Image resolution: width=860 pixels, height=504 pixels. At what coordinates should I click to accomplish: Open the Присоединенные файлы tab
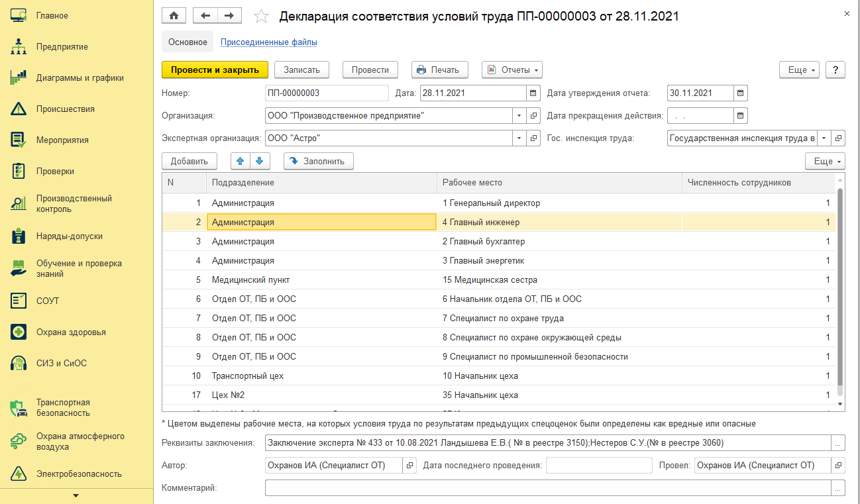[x=269, y=42]
